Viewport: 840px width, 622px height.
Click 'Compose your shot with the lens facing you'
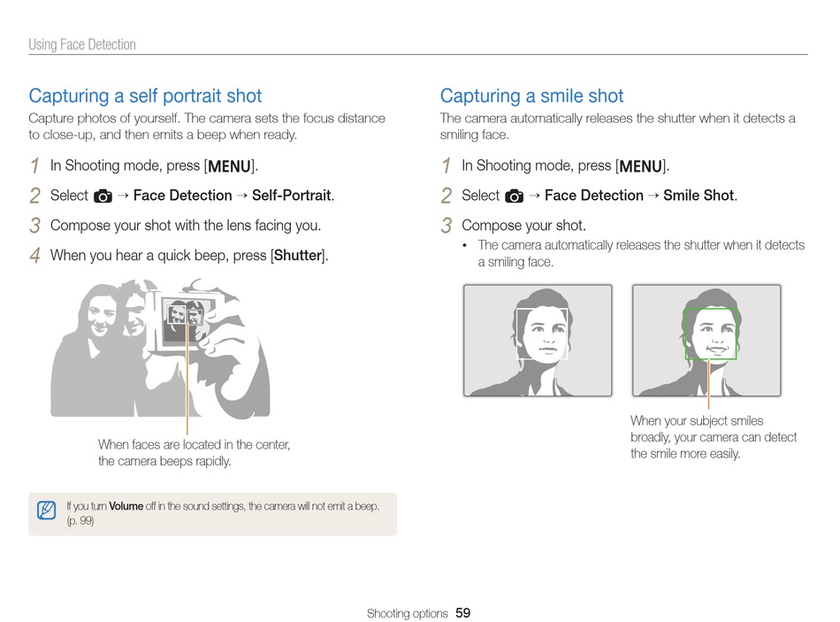186,226
